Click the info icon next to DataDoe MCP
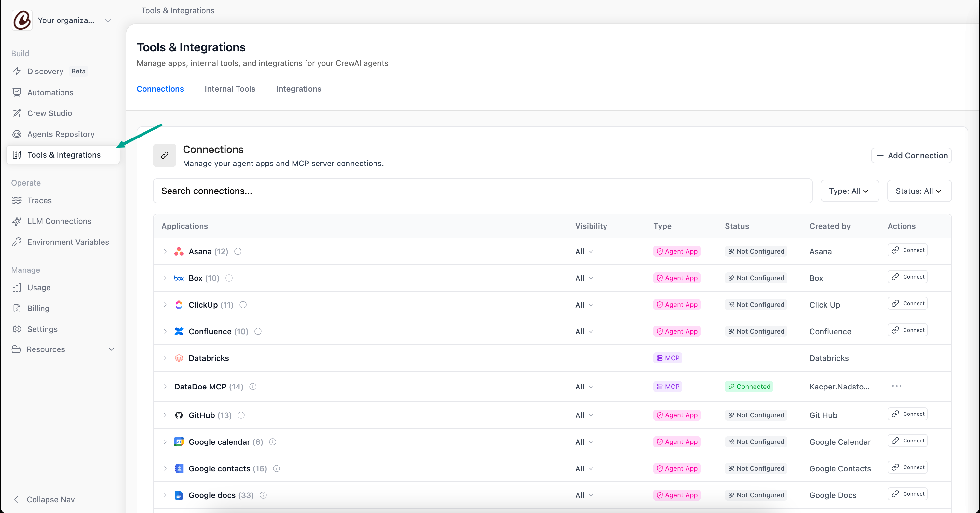 point(253,387)
